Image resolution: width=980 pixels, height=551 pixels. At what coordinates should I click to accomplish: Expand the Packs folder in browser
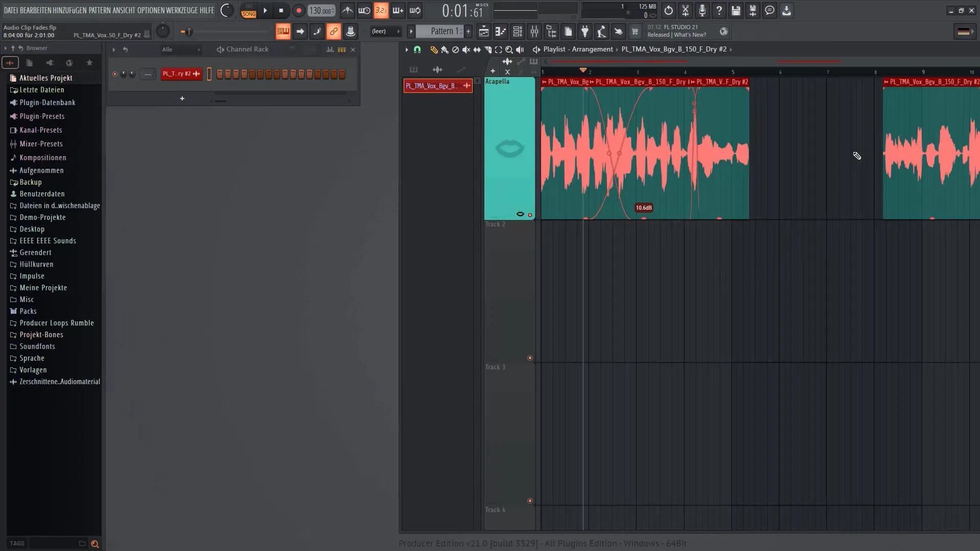point(28,311)
